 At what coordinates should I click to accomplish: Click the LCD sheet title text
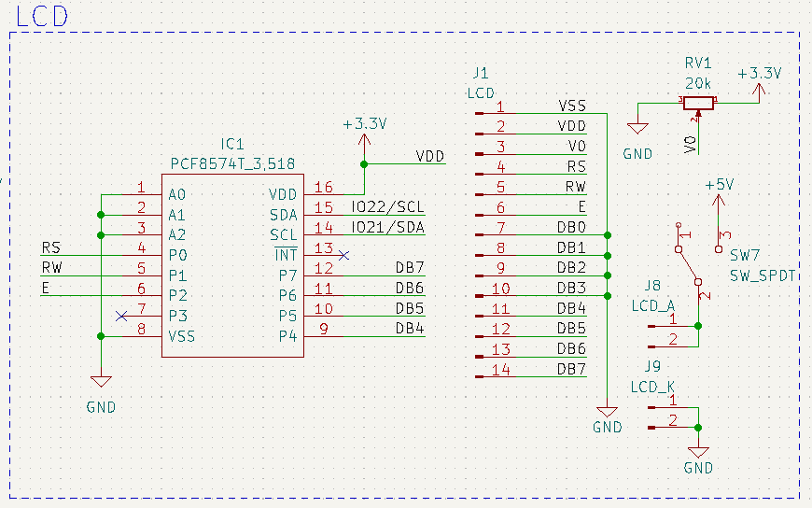click(x=42, y=14)
